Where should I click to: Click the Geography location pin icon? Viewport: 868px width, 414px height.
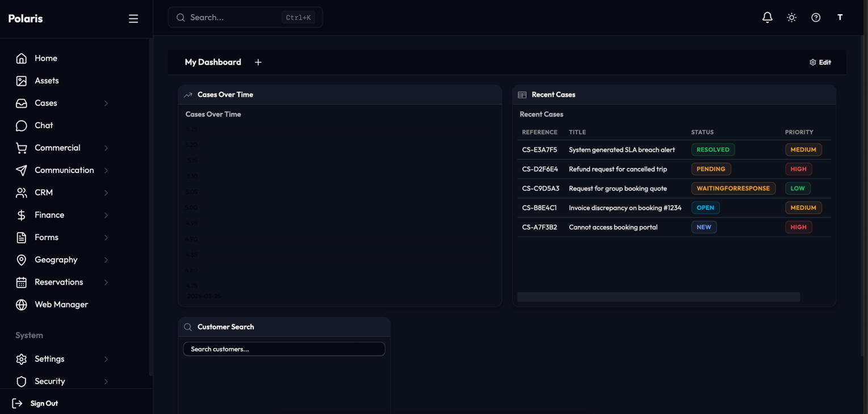point(21,259)
